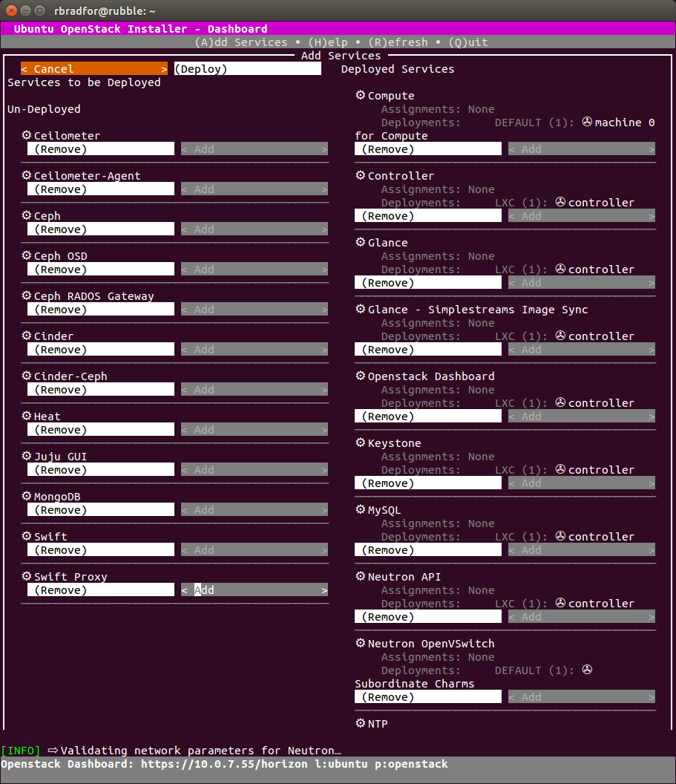Select (R)efresh in the menu bar
The height and width of the screenshot is (784, 676).
coord(398,42)
